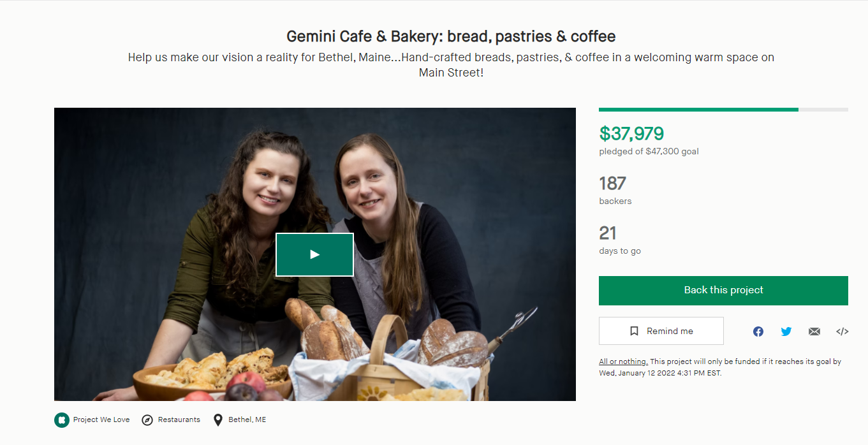Screen dimensions: 868x445
Task: Click the green funding progress bar
Action: tap(698, 110)
